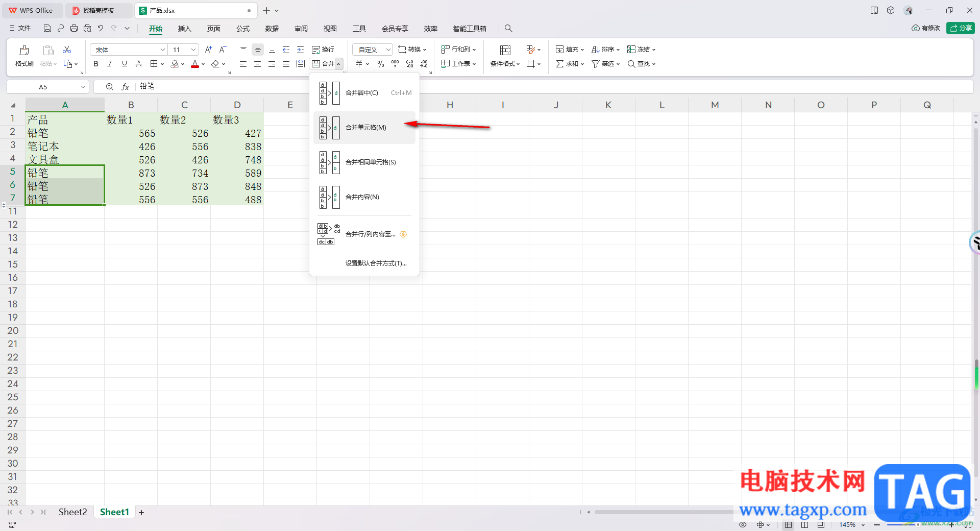
Task: Click the zoom magnifier icon in formula bar
Action: coord(110,87)
